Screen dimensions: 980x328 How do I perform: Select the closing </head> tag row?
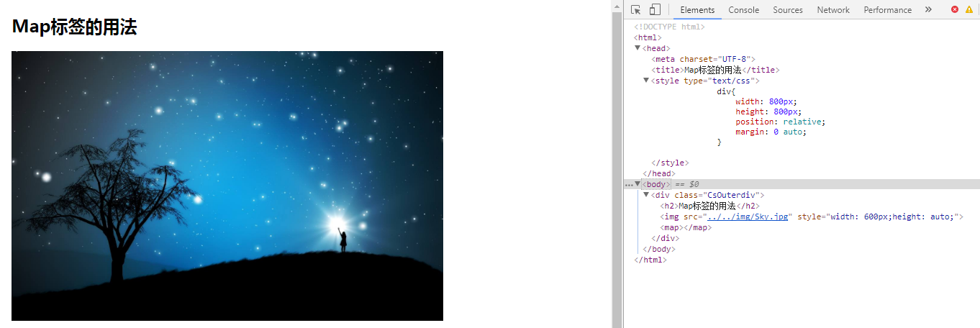(x=659, y=173)
